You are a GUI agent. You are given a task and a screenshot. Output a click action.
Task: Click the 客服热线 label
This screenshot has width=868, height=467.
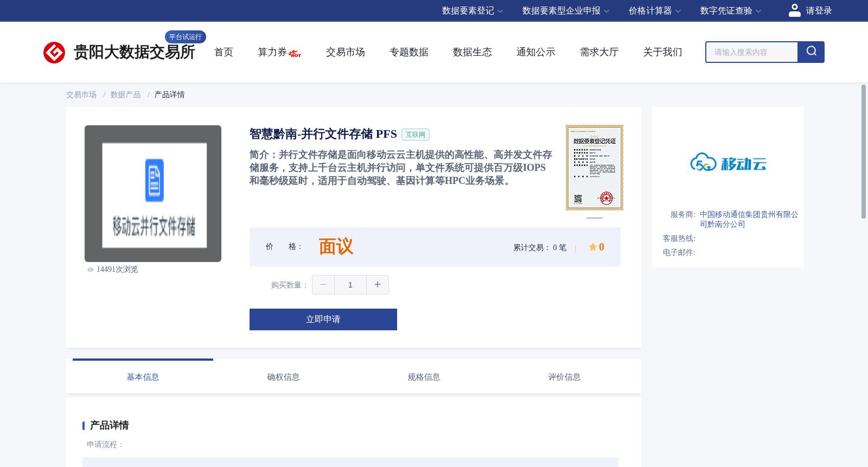[679, 239]
